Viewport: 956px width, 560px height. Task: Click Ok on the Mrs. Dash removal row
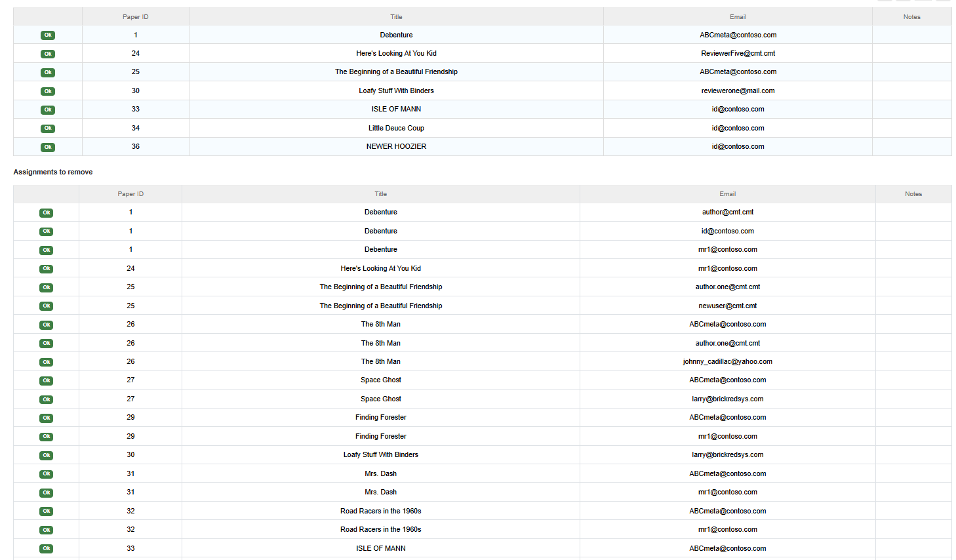[47, 473]
